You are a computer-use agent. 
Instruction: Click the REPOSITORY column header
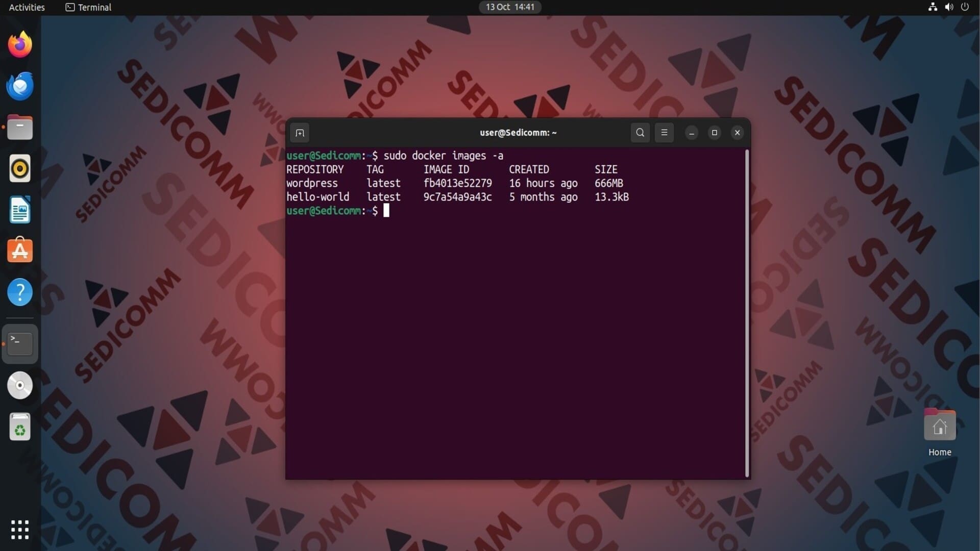point(315,169)
